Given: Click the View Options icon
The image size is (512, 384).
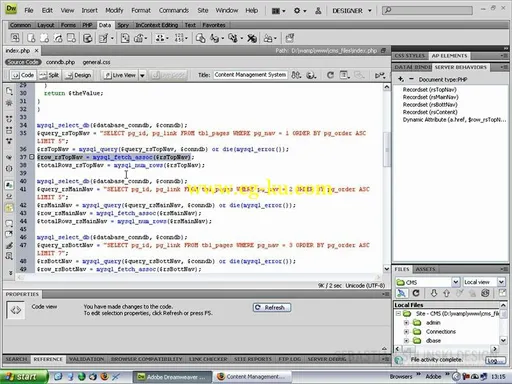Looking at the screenshot, I should coord(344,75).
